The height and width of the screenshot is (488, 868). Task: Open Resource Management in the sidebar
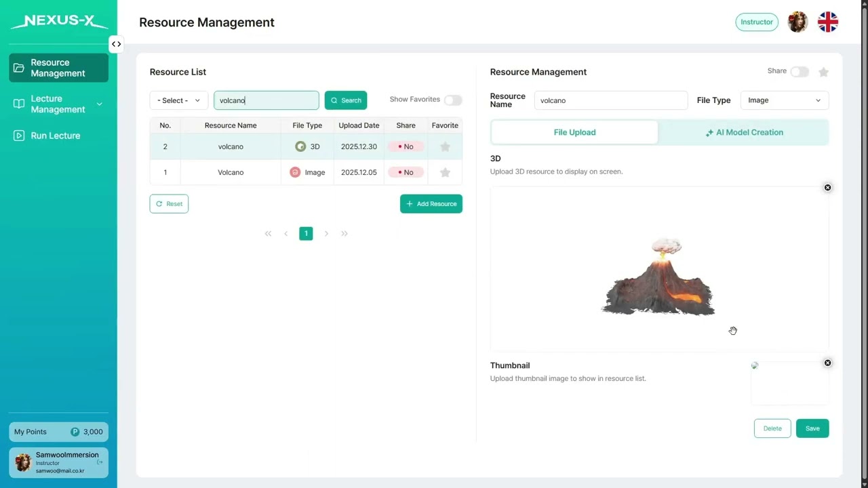pyautogui.click(x=58, y=68)
